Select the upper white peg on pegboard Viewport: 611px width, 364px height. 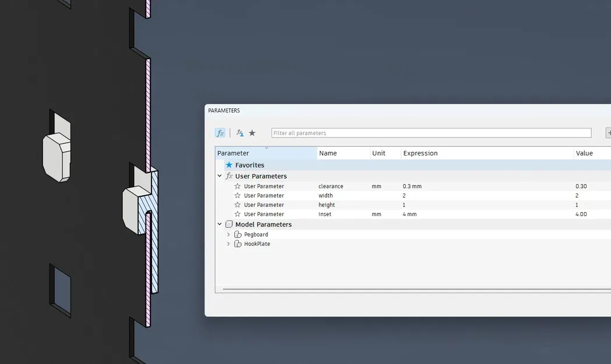[57, 157]
